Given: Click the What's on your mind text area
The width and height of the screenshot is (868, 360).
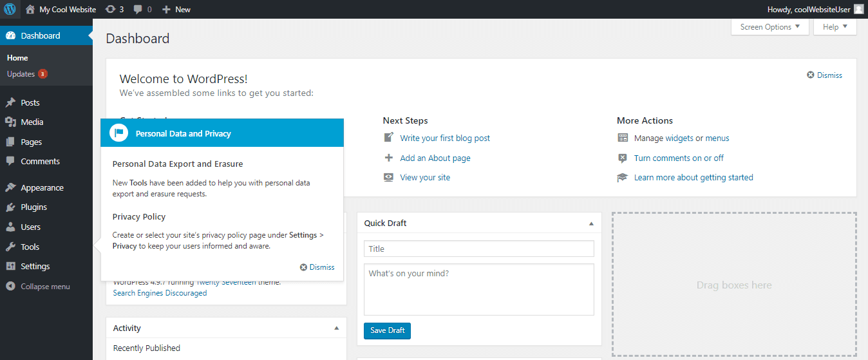Looking at the screenshot, I should 479,289.
